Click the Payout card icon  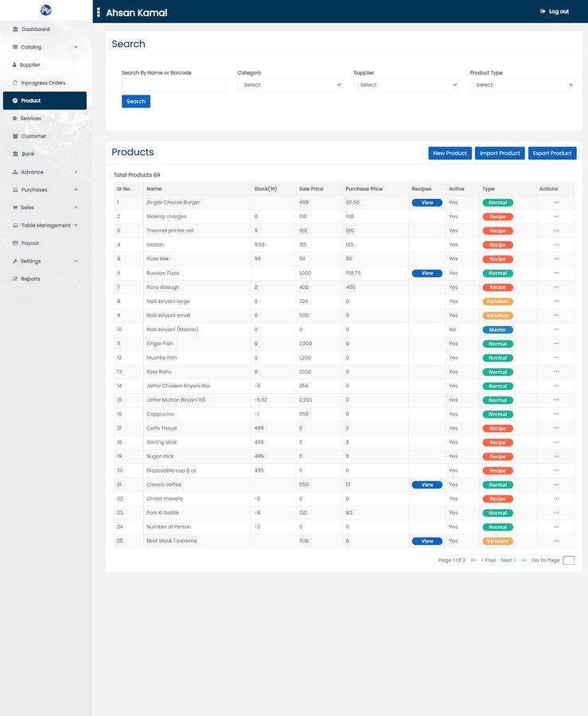point(15,243)
